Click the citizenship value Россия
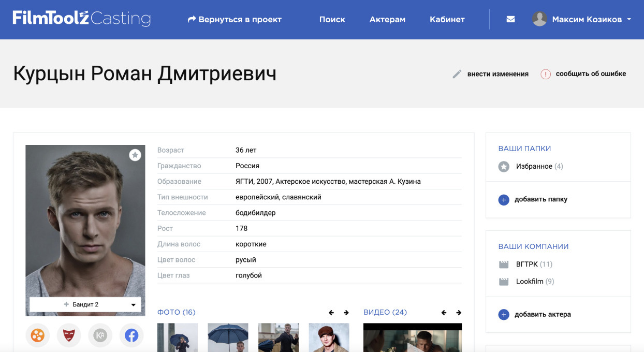 247,166
